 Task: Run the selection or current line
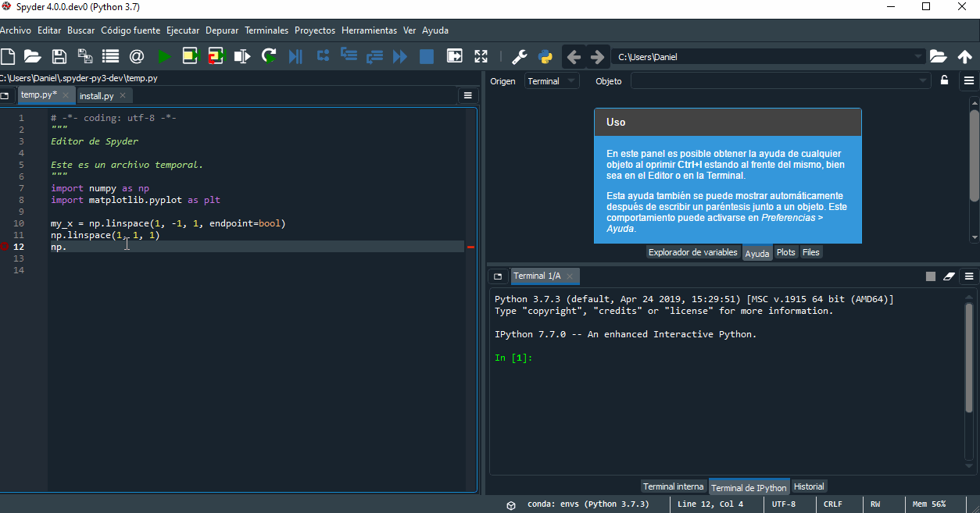pyautogui.click(x=242, y=56)
